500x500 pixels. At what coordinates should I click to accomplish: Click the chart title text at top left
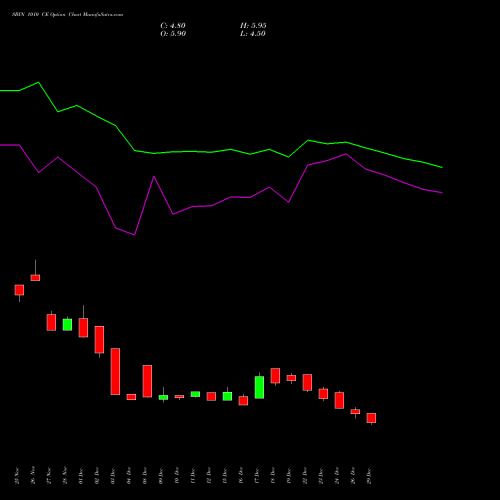[x=68, y=15]
